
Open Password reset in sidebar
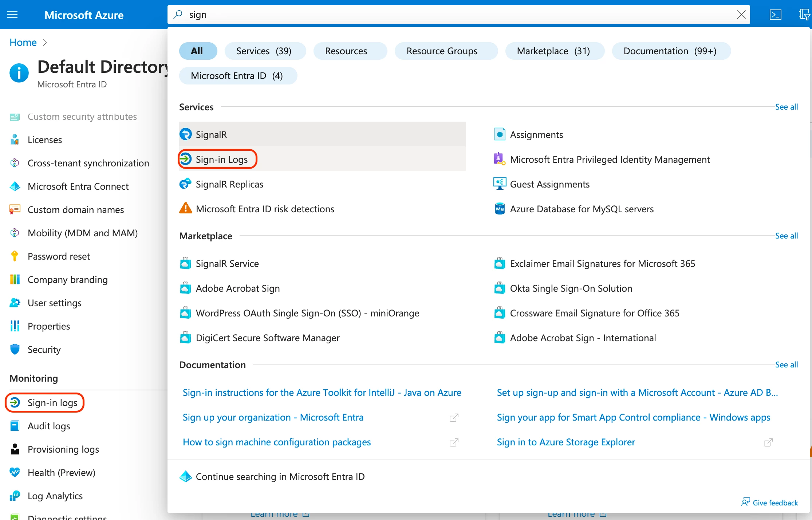point(59,256)
